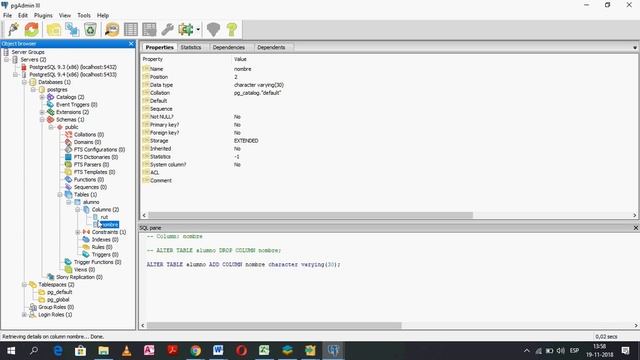Viewport: 640px width, 360px height.
Task: Close the SQL pane
Action: (x=636, y=228)
